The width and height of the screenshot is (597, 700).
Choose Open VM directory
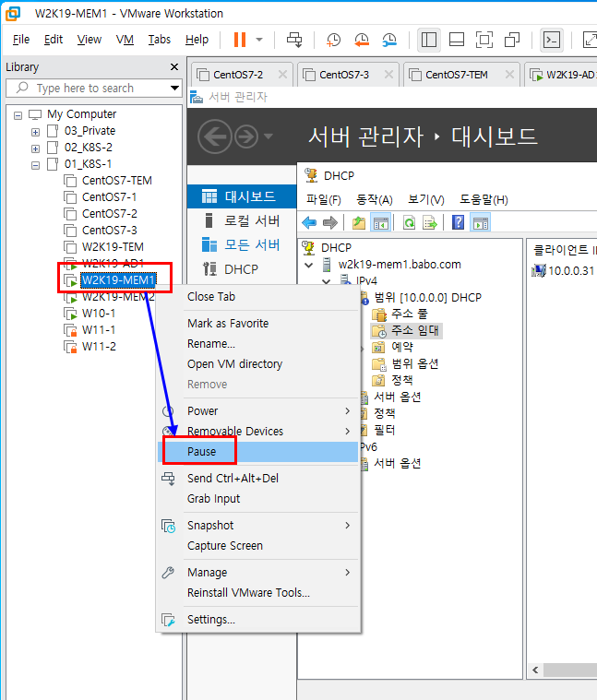[258, 364]
